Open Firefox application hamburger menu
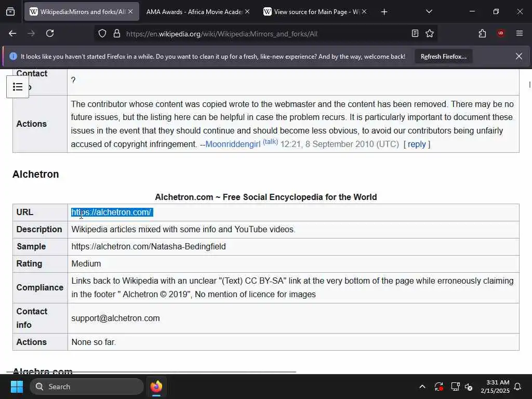The width and height of the screenshot is (532, 399). pyautogui.click(x=519, y=33)
